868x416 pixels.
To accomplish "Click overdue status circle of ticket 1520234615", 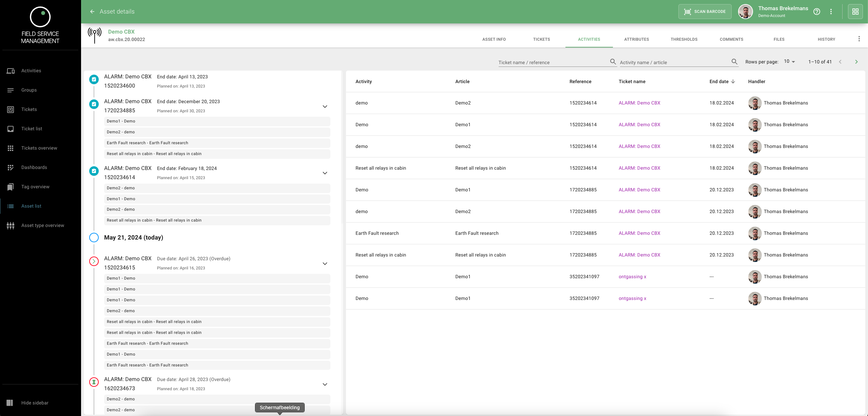I will click(x=94, y=261).
